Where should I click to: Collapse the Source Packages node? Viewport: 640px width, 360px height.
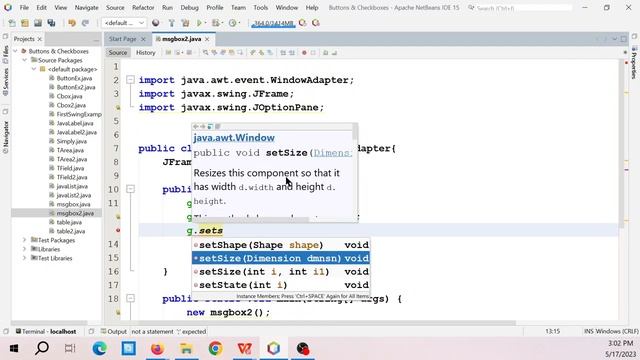pyautogui.click(x=24, y=60)
